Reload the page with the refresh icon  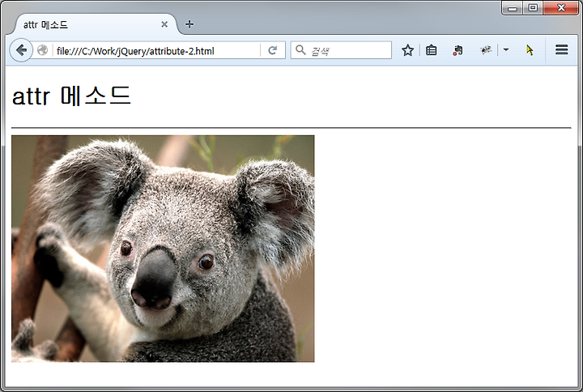pos(273,50)
